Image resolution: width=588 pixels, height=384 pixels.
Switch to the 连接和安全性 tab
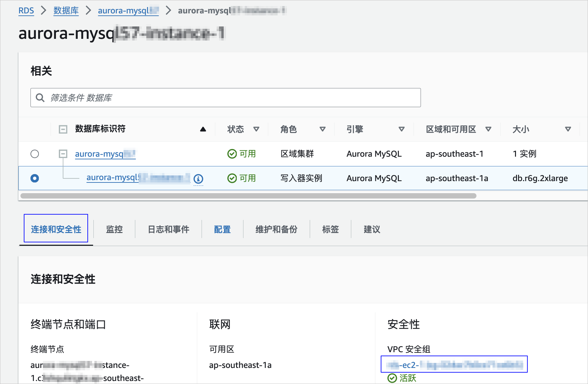tap(56, 229)
